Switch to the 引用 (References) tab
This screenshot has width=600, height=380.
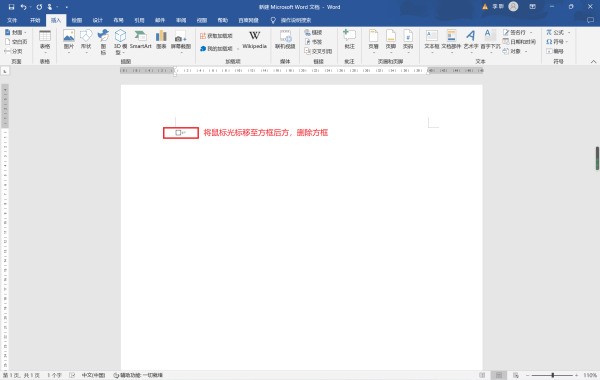(139, 20)
